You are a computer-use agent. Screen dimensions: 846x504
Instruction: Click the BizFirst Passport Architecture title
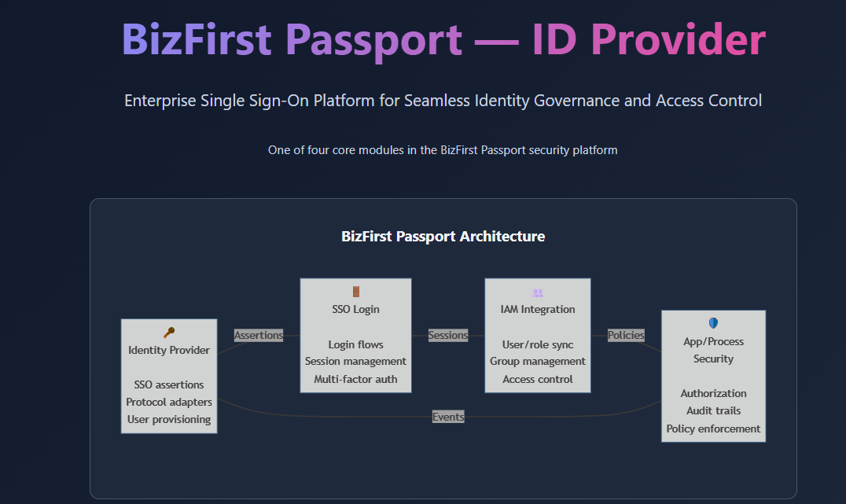443,236
